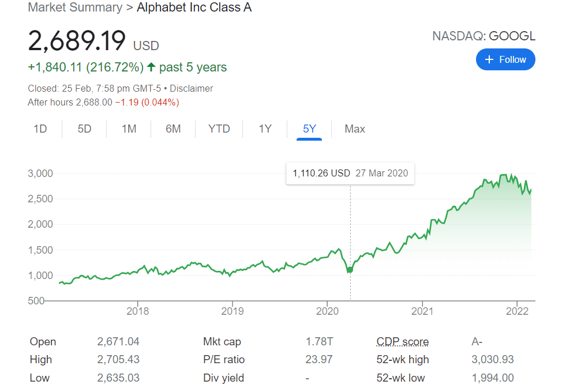The width and height of the screenshot is (566, 392).
Task: Click the Follow button
Action: (505, 59)
